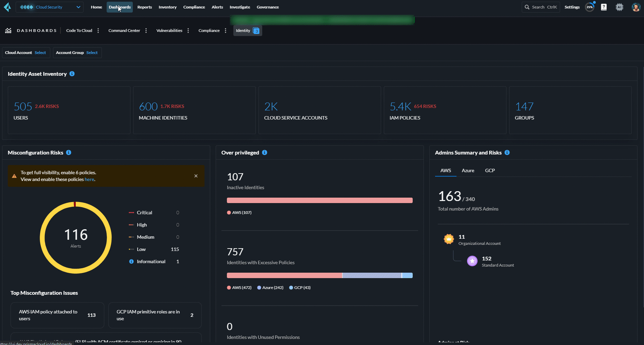Open the Reports menu item
The width and height of the screenshot is (644, 345).
145,7
